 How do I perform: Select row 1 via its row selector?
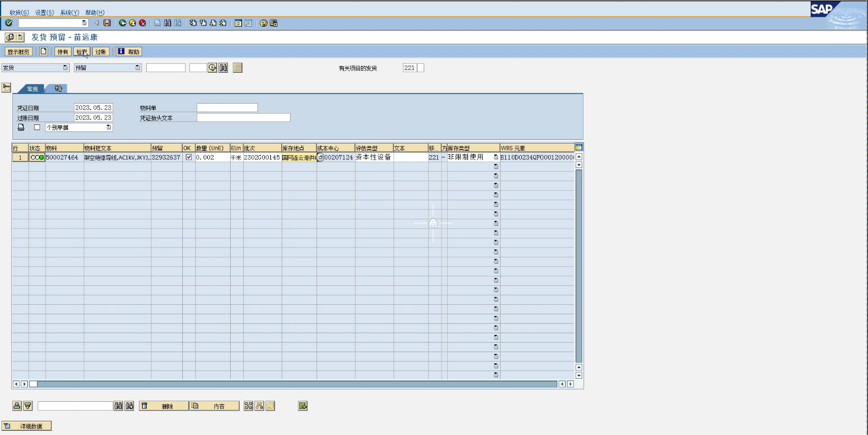click(x=20, y=157)
